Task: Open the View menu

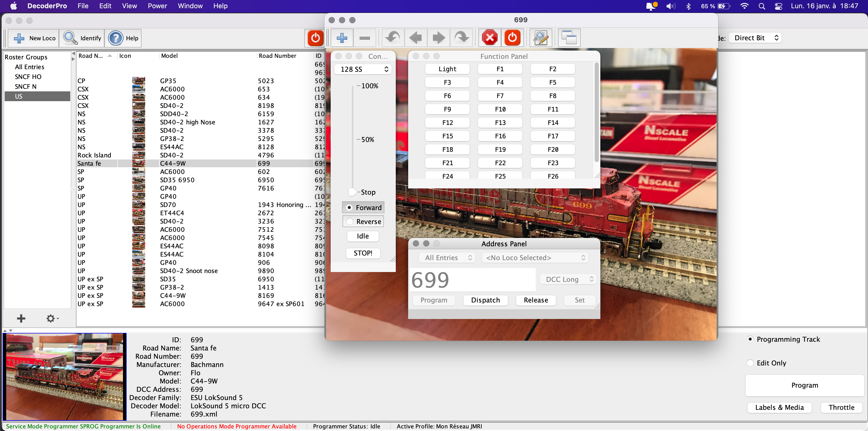Action: pyautogui.click(x=129, y=6)
